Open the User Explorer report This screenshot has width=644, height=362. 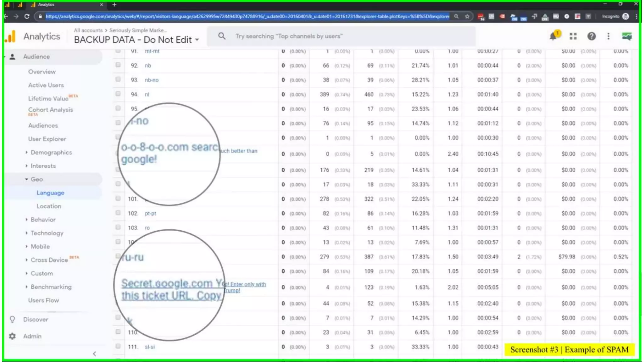coord(47,139)
